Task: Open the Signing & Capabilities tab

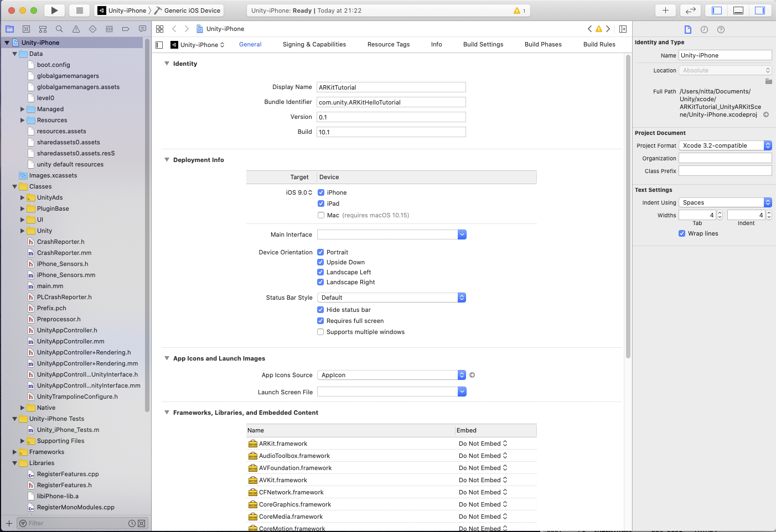Action: click(314, 44)
